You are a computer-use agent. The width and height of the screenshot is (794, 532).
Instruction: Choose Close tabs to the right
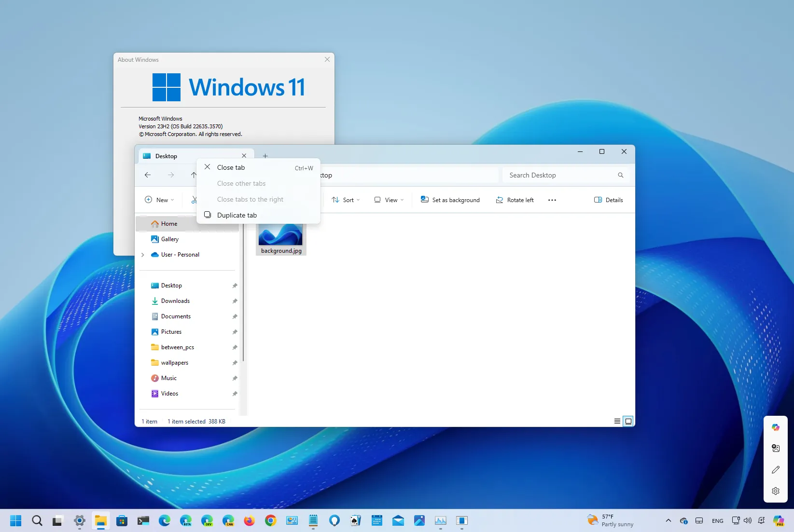(258, 199)
